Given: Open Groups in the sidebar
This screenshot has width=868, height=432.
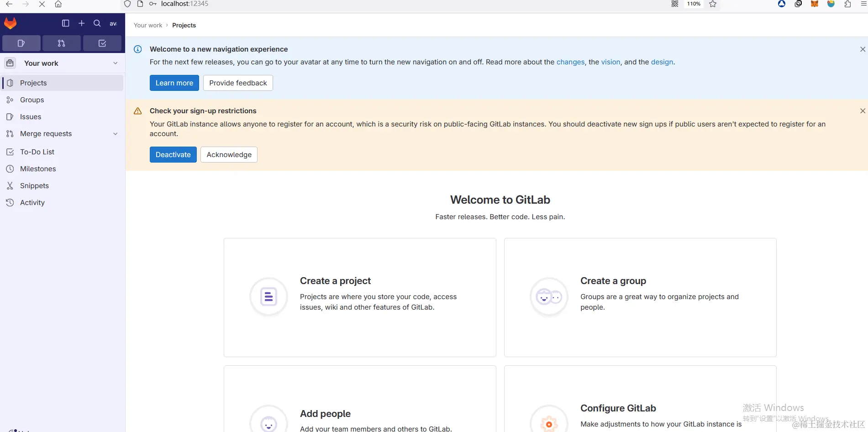Looking at the screenshot, I should point(63,100).
